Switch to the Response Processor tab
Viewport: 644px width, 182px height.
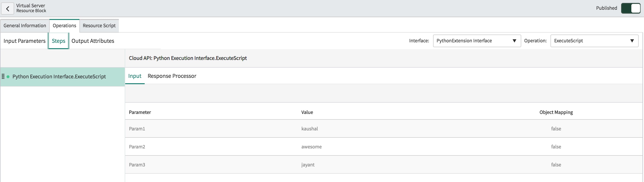(x=172, y=76)
